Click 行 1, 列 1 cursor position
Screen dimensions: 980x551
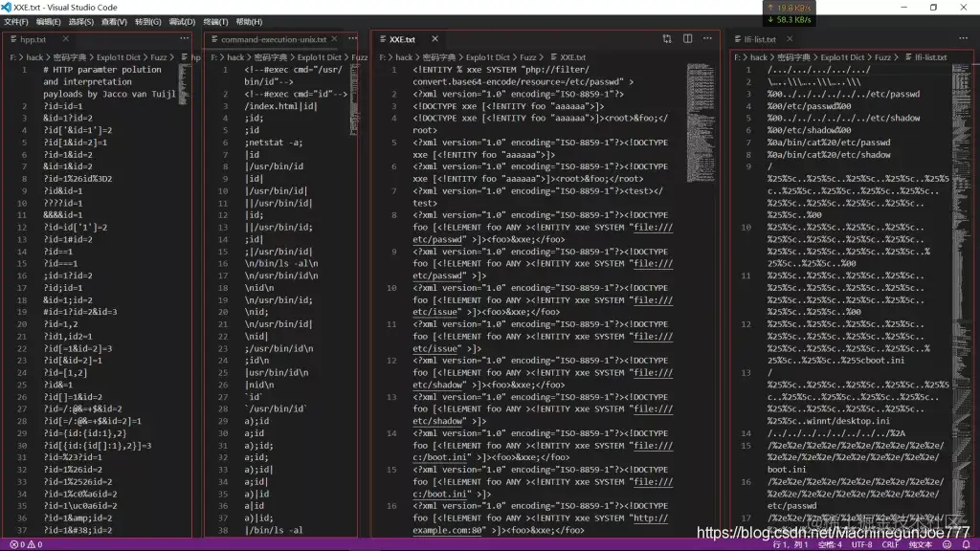790,544
